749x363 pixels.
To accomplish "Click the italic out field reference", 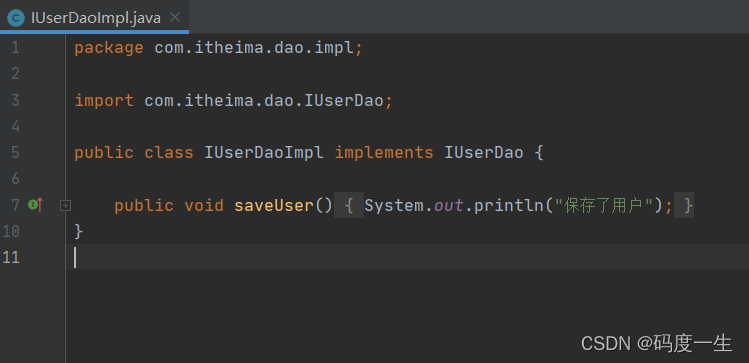I will coord(449,206).
